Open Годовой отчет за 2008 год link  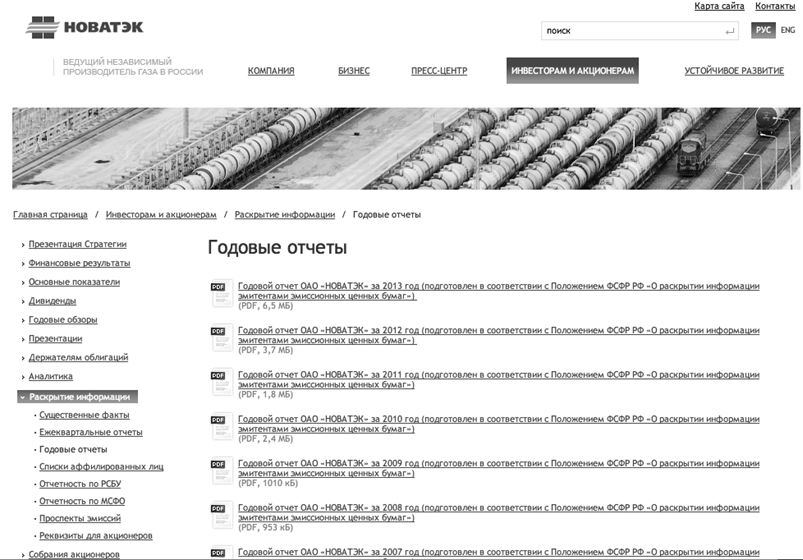coord(499,513)
